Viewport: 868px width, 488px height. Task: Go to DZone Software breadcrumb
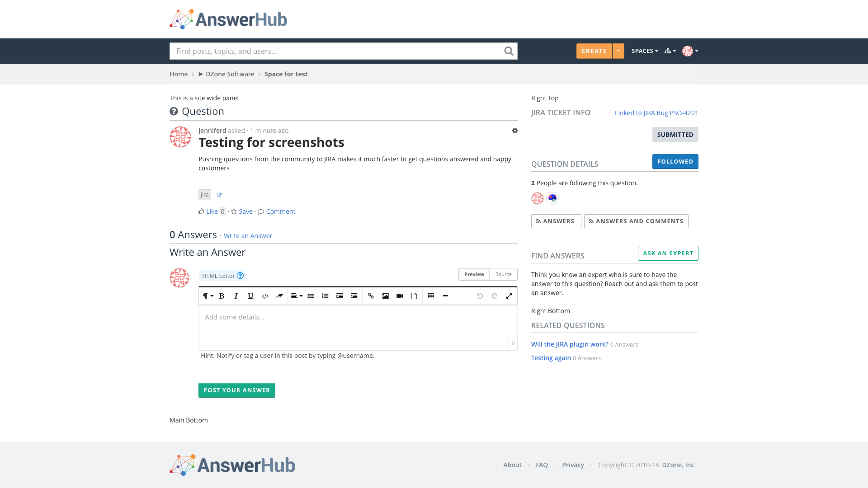point(230,74)
